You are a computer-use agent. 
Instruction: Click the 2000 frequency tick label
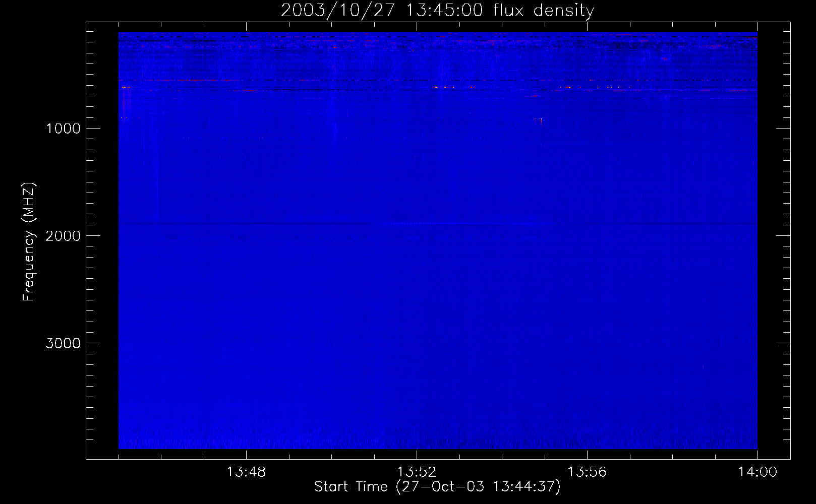pos(63,236)
